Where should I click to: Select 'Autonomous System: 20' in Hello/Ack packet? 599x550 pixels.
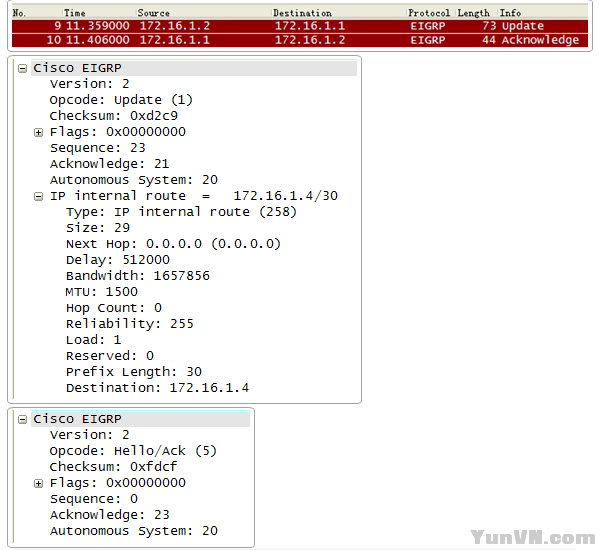134,531
